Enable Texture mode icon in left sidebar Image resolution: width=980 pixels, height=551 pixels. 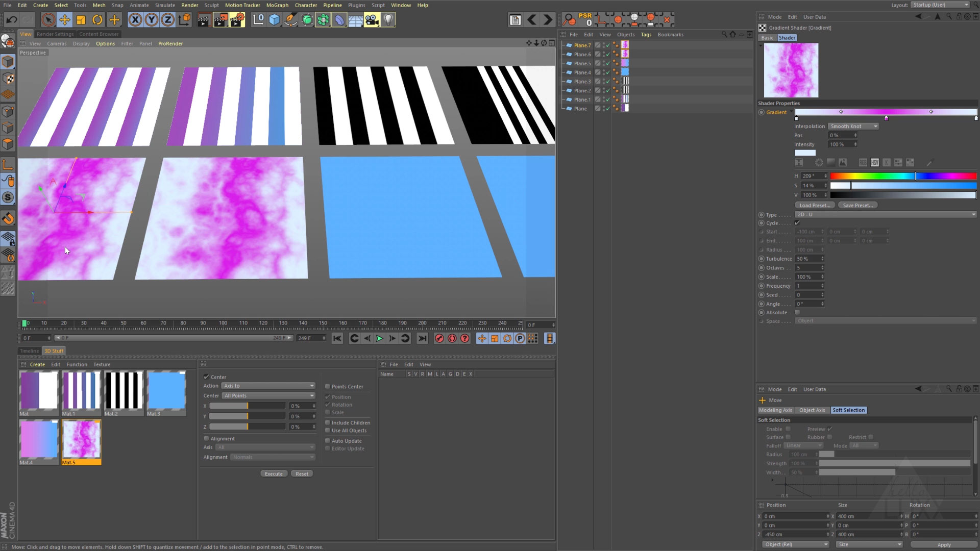[x=8, y=79]
